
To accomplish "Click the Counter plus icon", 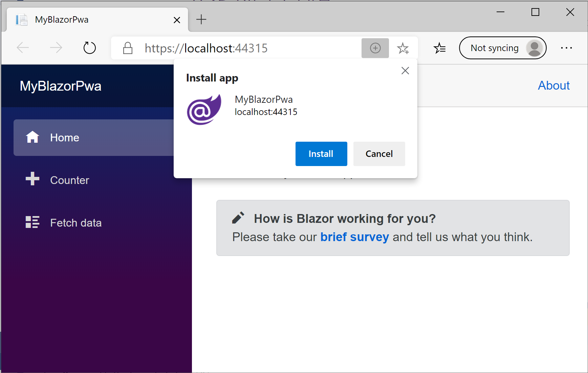I will click(x=32, y=179).
